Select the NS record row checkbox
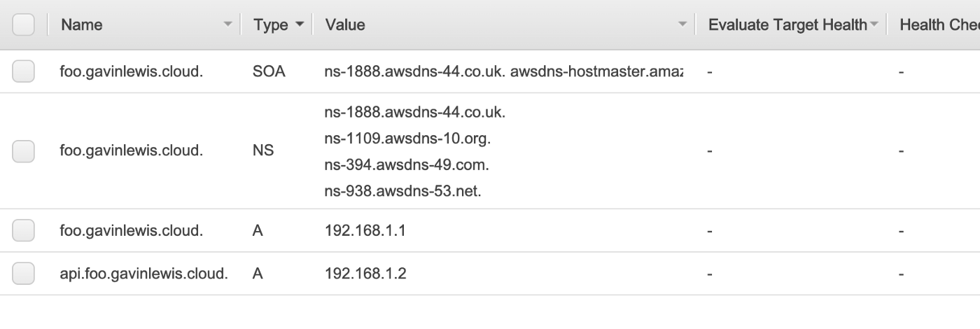Screen dimensions: 980x329 click(x=23, y=150)
